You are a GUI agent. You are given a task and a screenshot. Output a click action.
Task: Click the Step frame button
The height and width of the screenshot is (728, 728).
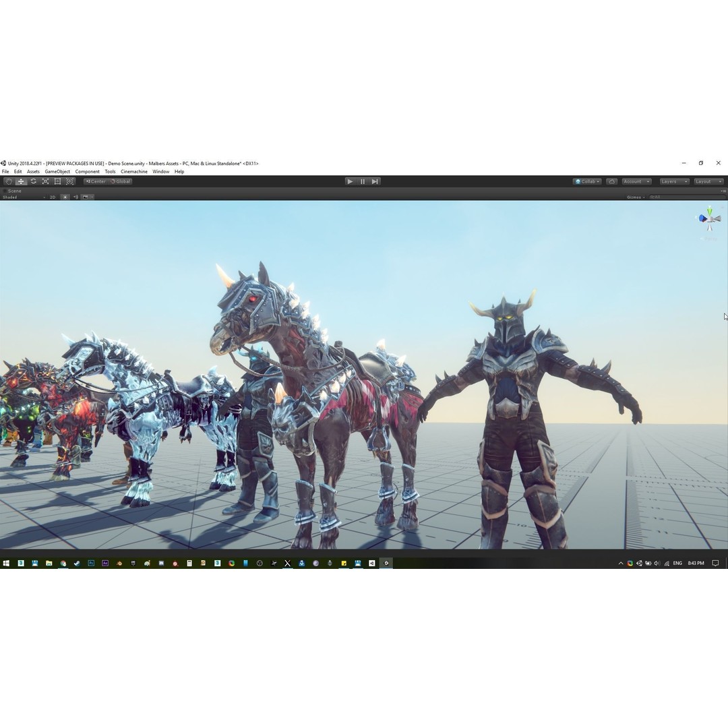pyautogui.click(x=375, y=181)
